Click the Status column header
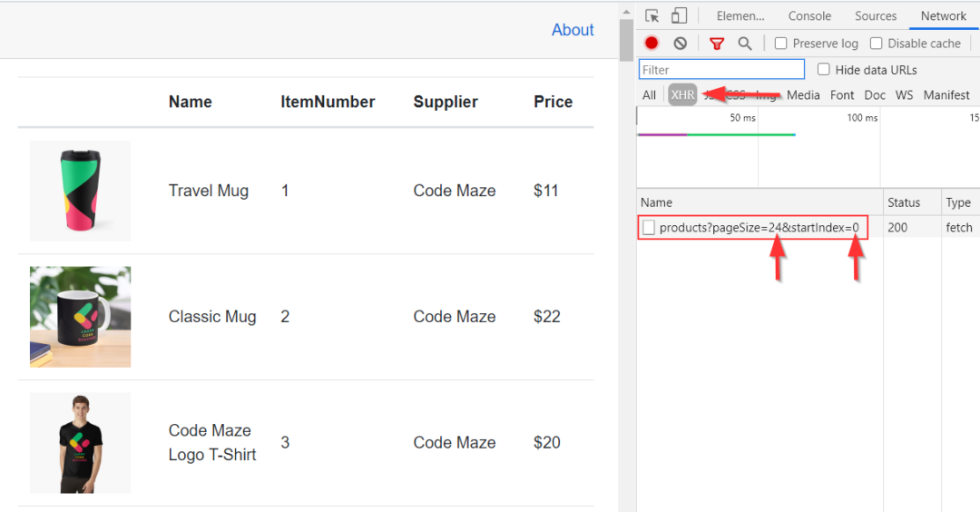This screenshot has width=980, height=512. coord(904,202)
